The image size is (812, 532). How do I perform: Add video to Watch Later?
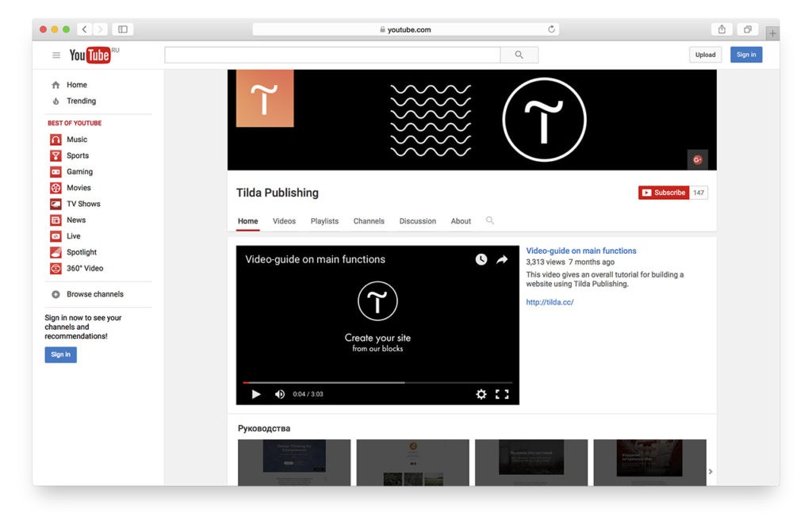coord(481,259)
